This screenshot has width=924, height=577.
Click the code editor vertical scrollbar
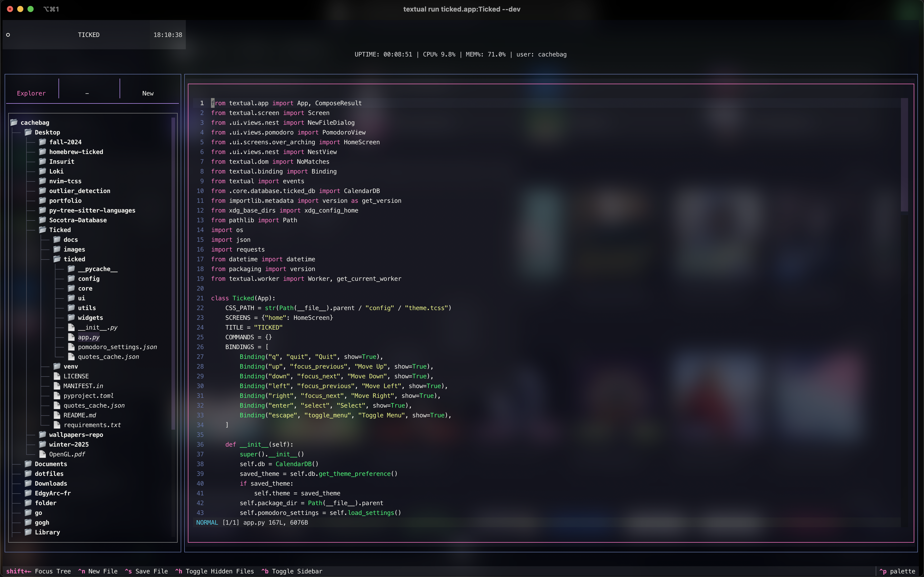(904, 155)
